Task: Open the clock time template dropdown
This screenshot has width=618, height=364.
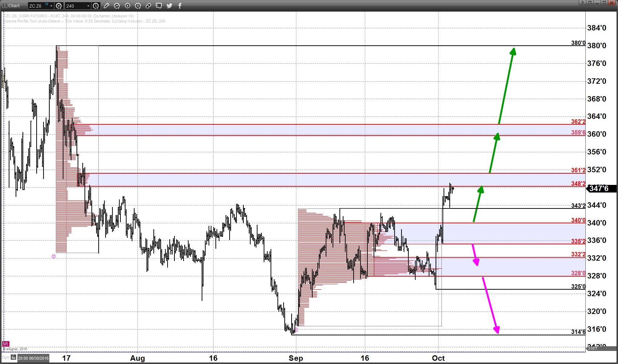Action: tap(96, 6)
